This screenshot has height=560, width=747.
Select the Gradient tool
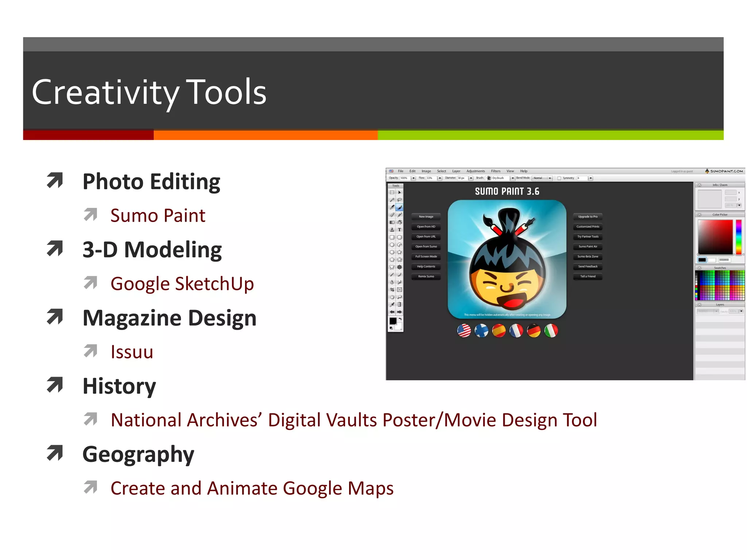[392, 222]
